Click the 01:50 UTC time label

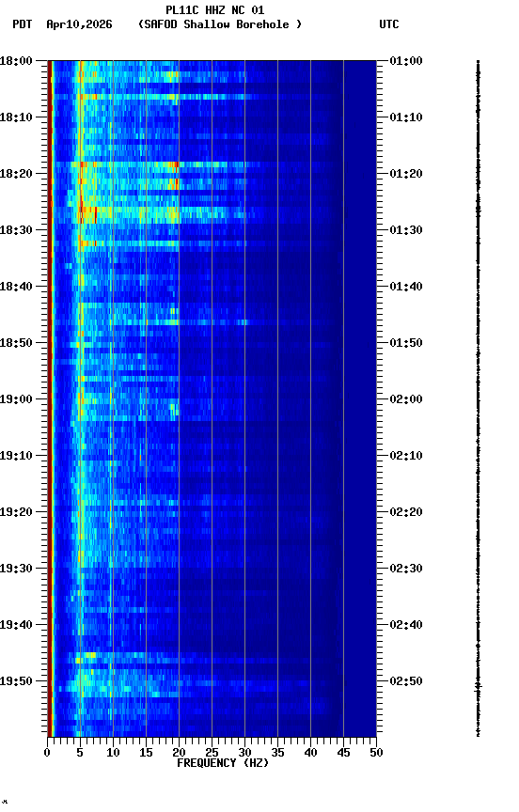point(406,343)
